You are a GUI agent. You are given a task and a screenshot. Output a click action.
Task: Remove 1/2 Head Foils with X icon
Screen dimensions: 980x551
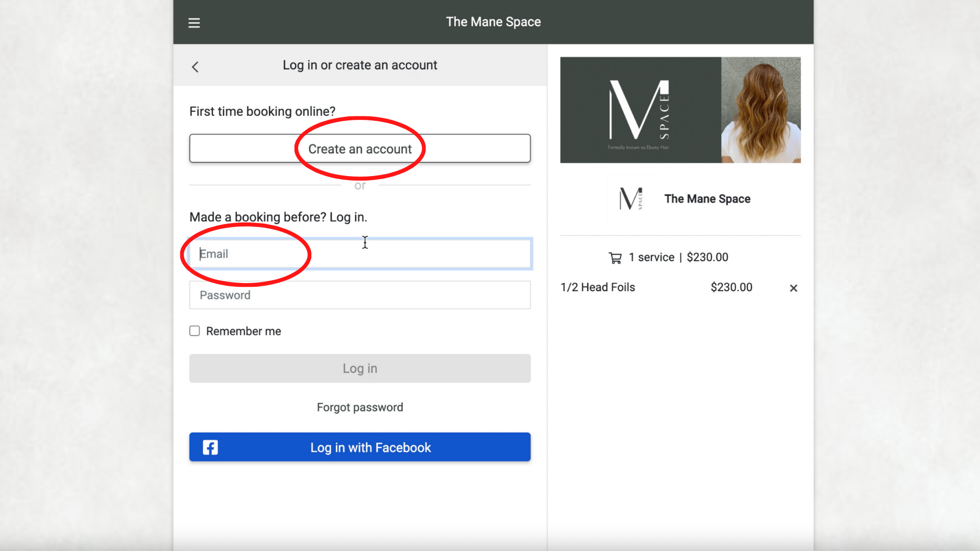click(x=793, y=288)
